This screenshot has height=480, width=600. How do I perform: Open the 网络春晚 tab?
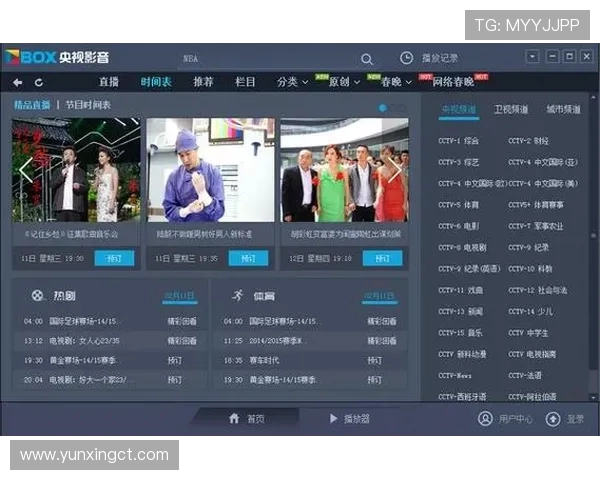[x=453, y=82]
